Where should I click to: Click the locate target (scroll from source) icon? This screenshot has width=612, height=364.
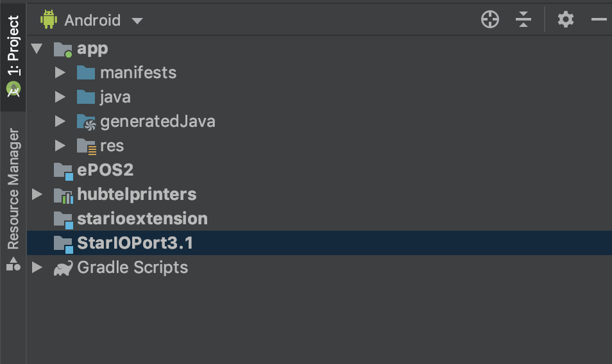(x=490, y=20)
